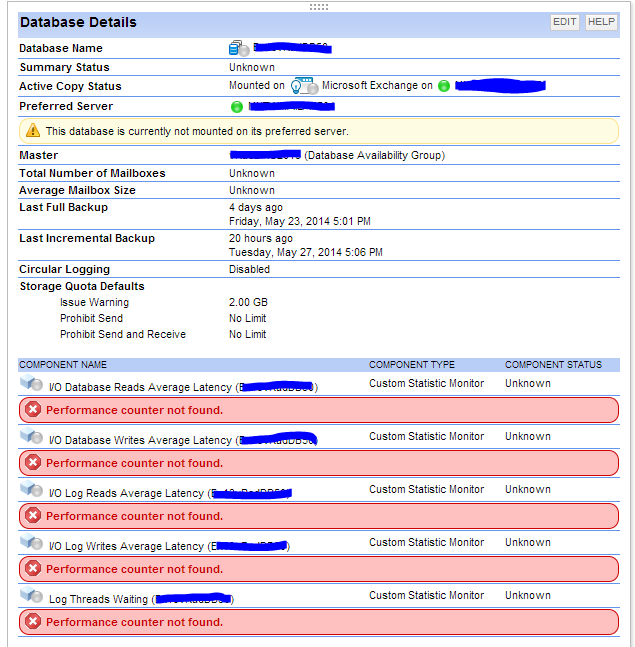Click the 20 hours ago text

click(261, 238)
